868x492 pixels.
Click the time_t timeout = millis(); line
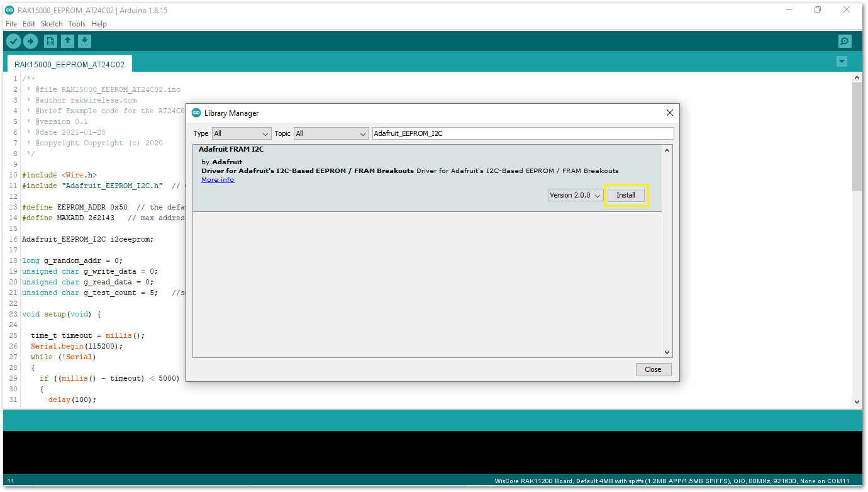(87, 335)
